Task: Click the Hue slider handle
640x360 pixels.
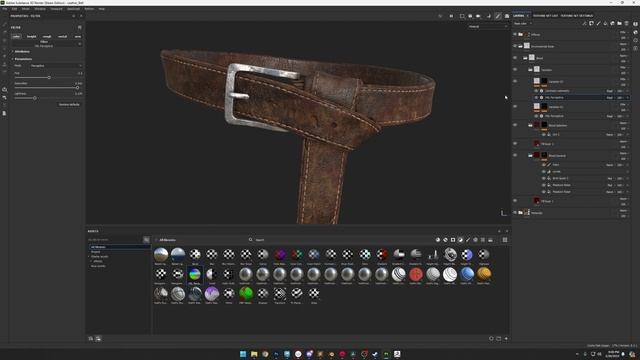Action: (49, 78)
